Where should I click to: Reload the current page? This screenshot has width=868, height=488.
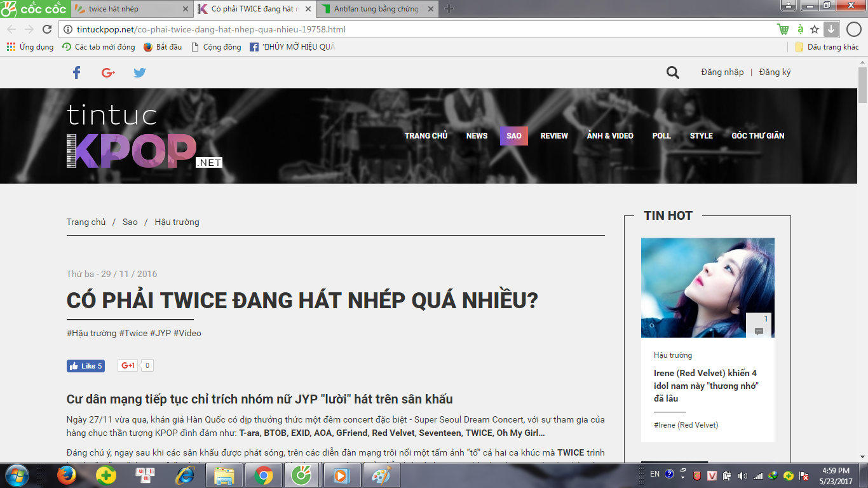47,29
